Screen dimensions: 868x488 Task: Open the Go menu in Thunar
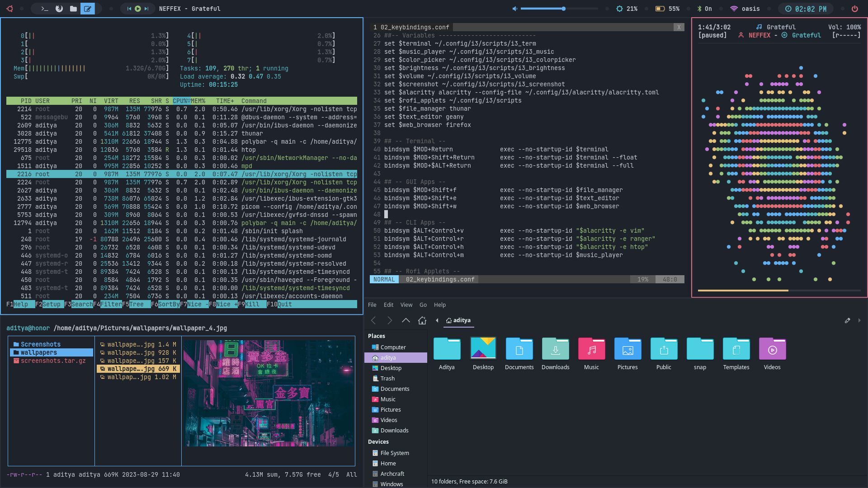[x=423, y=305]
